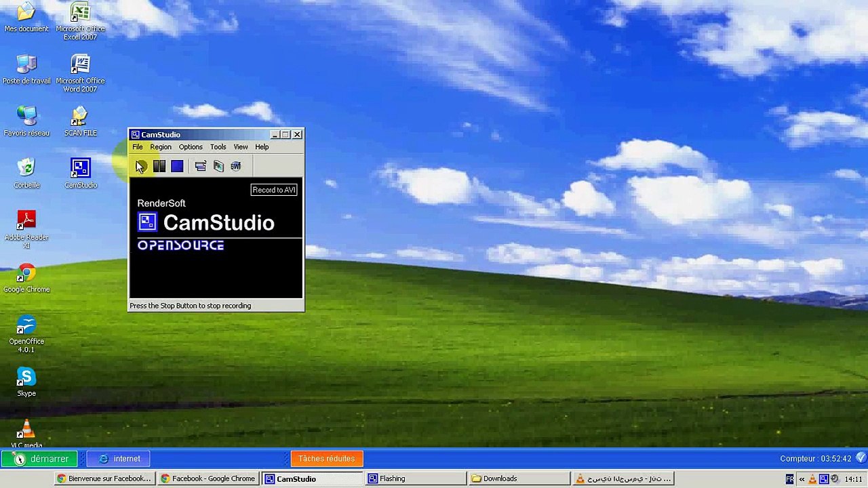The height and width of the screenshot is (488, 868).
Task: Select the OpenOffice 4.0.1 desktop icon
Action: click(x=26, y=334)
